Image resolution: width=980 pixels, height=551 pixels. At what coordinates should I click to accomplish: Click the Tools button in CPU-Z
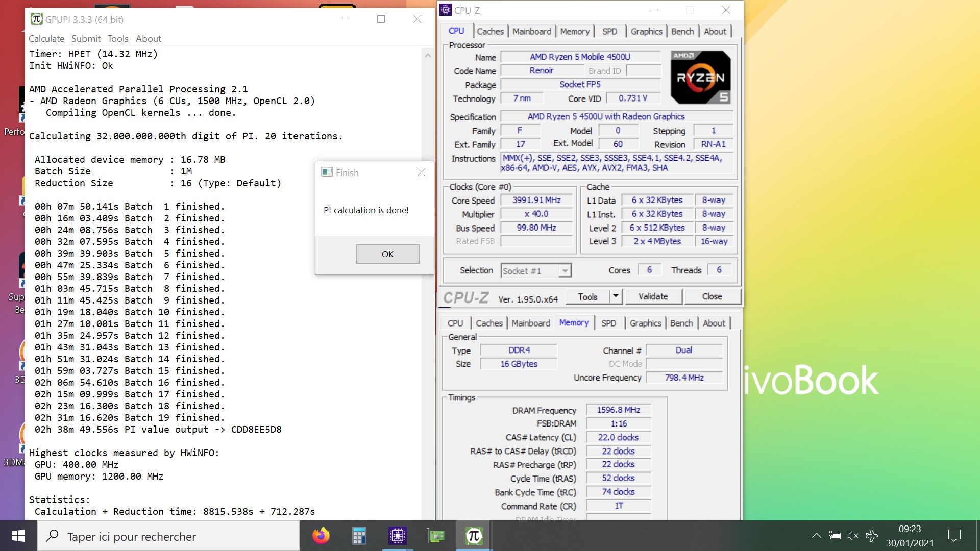coord(587,297)
